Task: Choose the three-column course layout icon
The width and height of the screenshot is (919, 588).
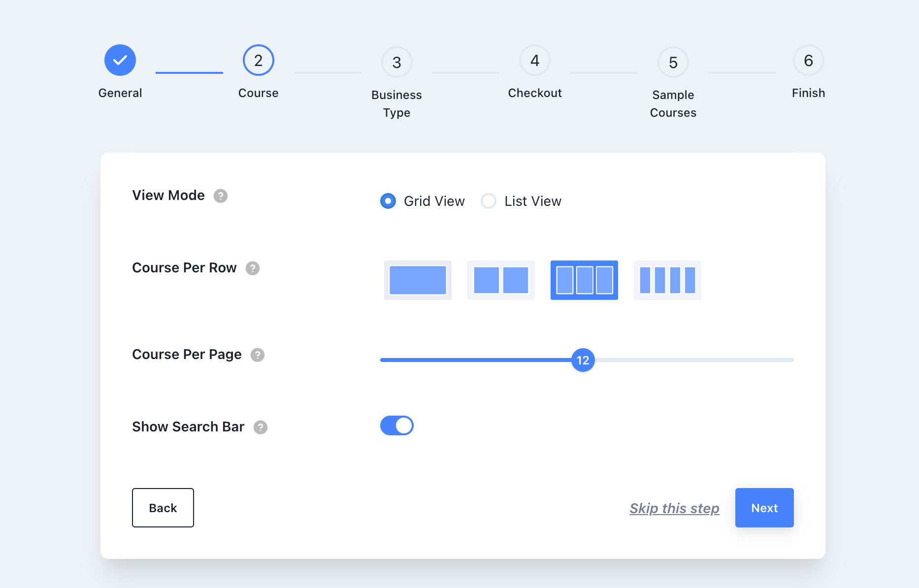Action: point(584,280)
